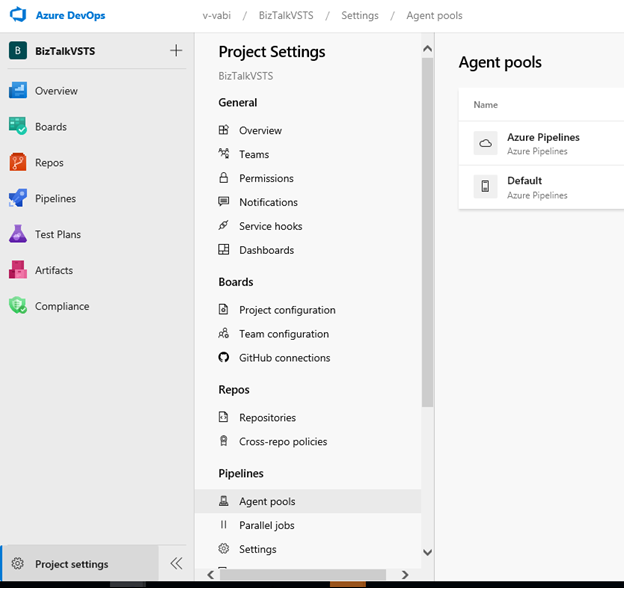Open the Default agent pool row
633x594 pixels.
coord(541,187)
